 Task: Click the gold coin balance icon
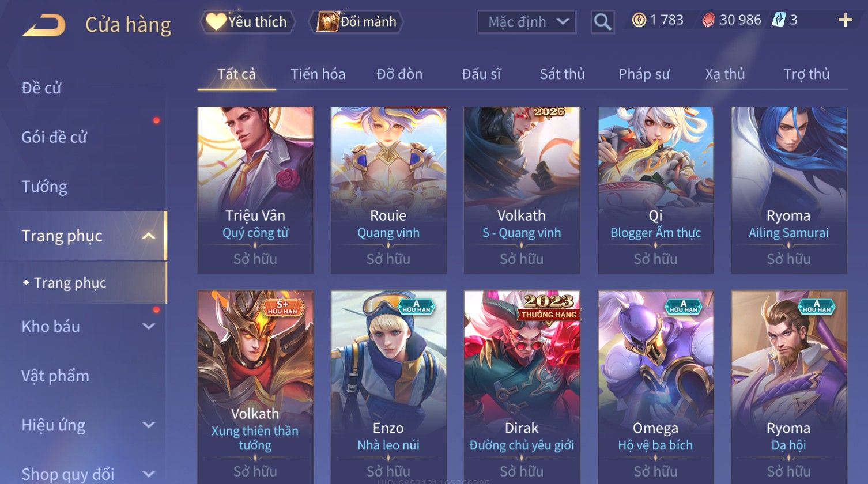(x=639, y=20)
